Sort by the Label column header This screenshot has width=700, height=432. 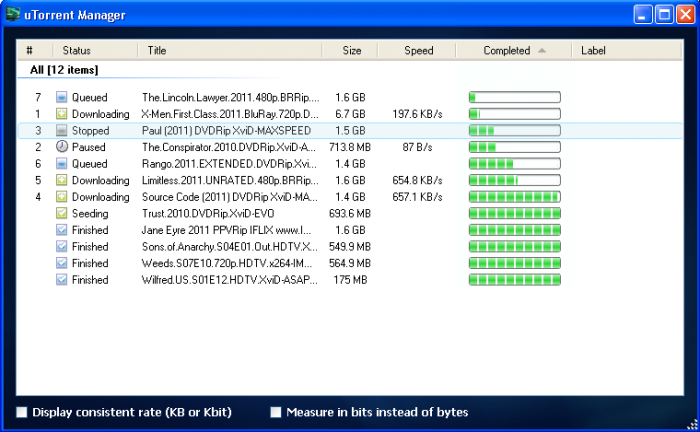627,50
